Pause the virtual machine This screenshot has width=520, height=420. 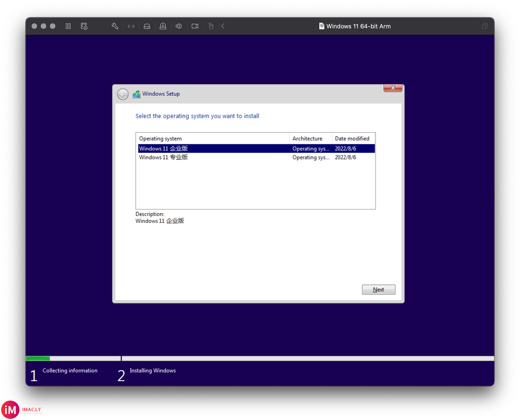(x=68, y=26)
